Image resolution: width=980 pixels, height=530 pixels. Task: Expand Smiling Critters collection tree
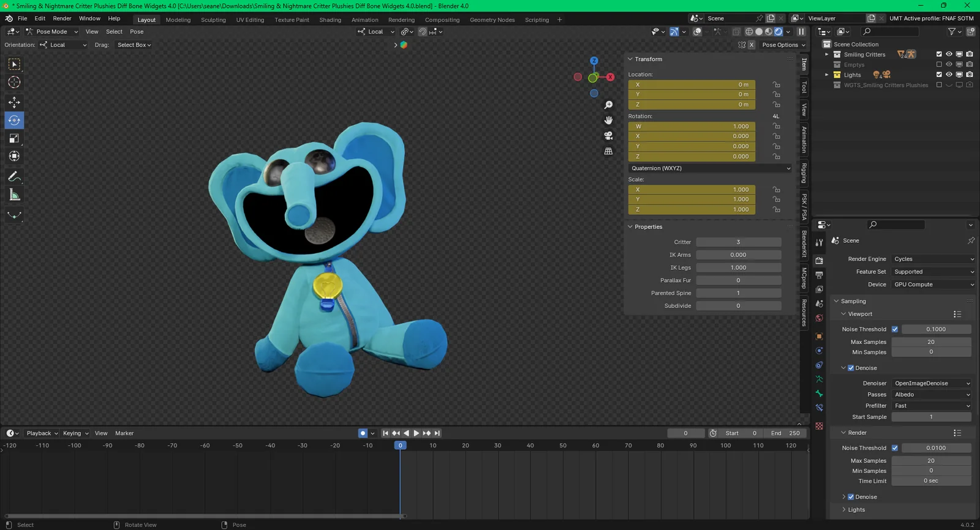826,54
